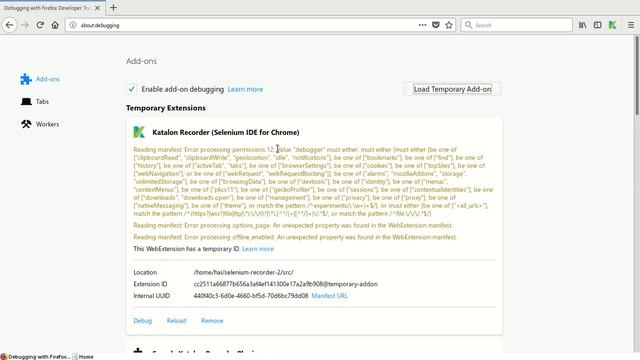The width and height of the screenshot is (640, 360).
Task: Reload the Katalon Recorder extension
Action: point(176,321)
